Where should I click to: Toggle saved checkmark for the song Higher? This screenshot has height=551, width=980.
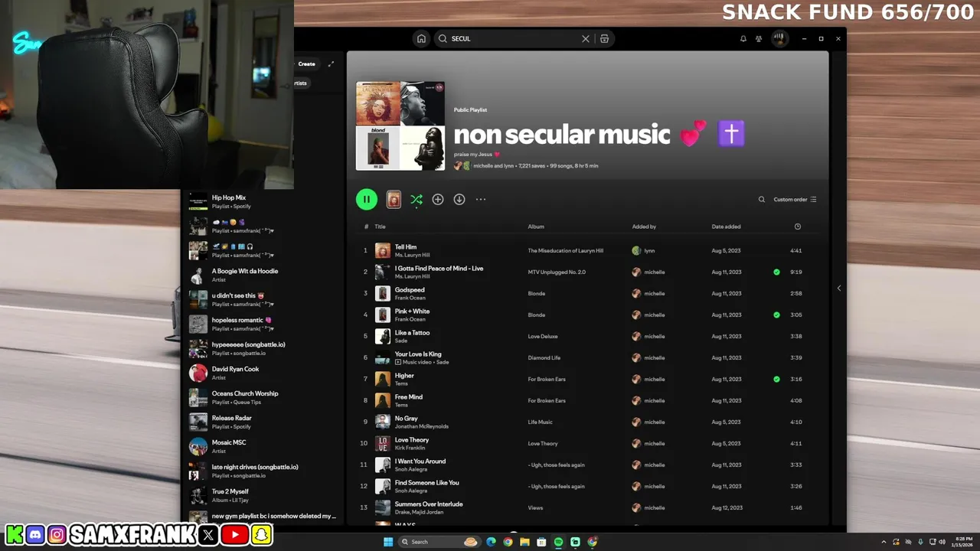click(776, 379)
